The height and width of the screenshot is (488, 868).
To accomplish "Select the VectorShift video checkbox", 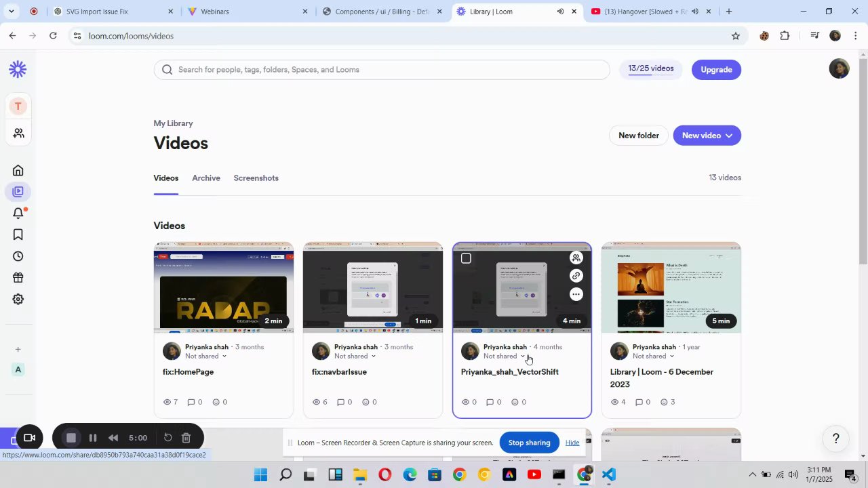I will click(x=466, y=258).
